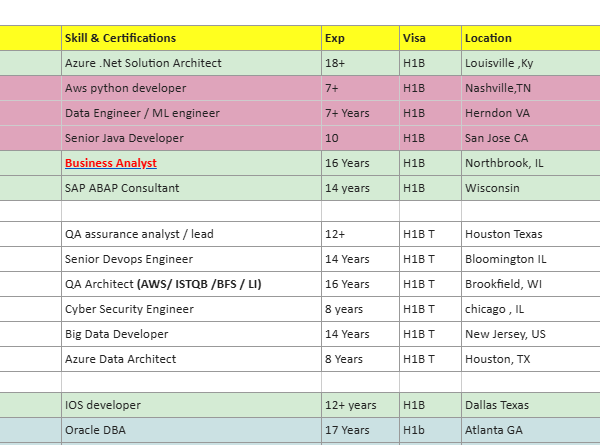Image resolution: width=600 pixels, height=445 pixels.
Task: Select the Skill & Certifications header cell
Action: [x=191, y=38]
